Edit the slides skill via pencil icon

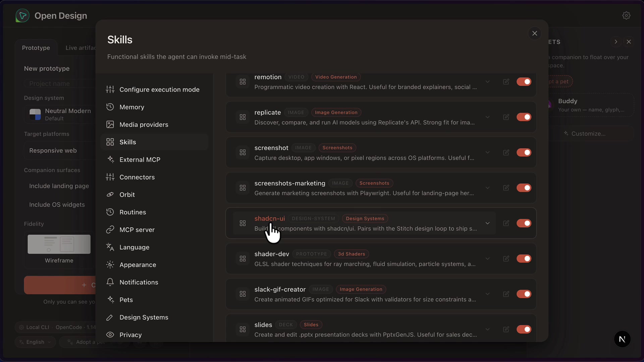click(506, 329)
